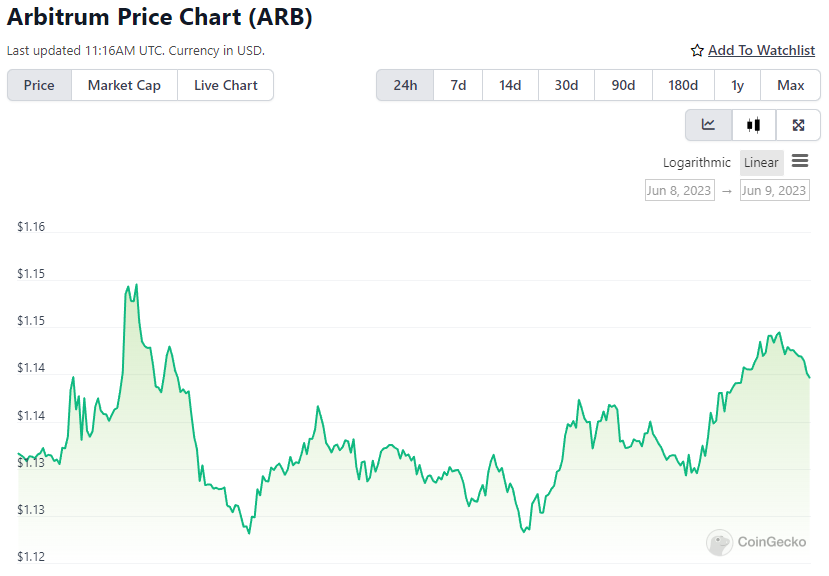Switch to the Live Chart tab
829x576 pixels.
(x=226, y=85)
